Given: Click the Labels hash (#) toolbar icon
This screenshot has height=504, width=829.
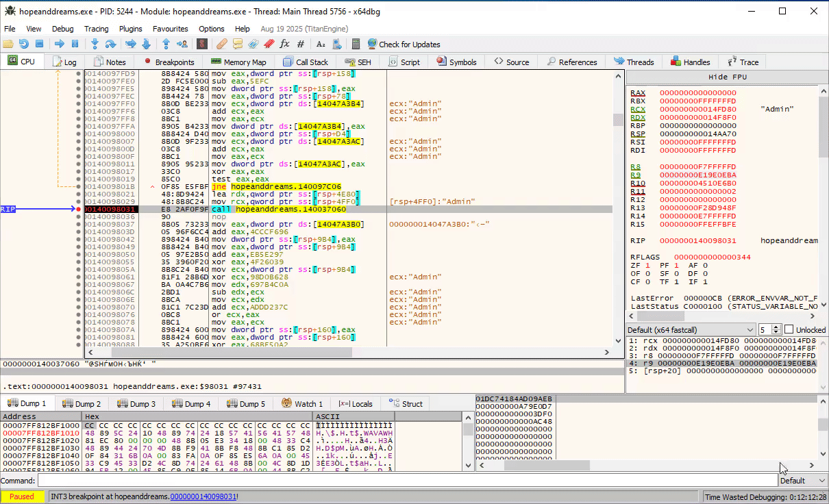Looking at the screenshot, I should pos(301,44).
